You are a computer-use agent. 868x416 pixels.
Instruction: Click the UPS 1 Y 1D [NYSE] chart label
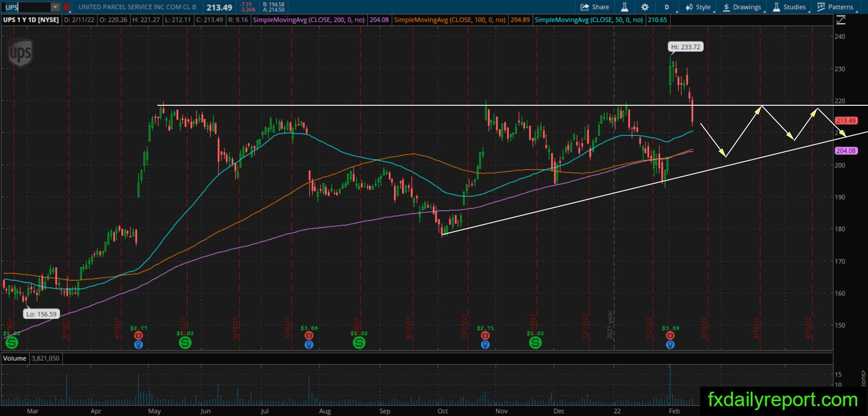tap(31, 20)
